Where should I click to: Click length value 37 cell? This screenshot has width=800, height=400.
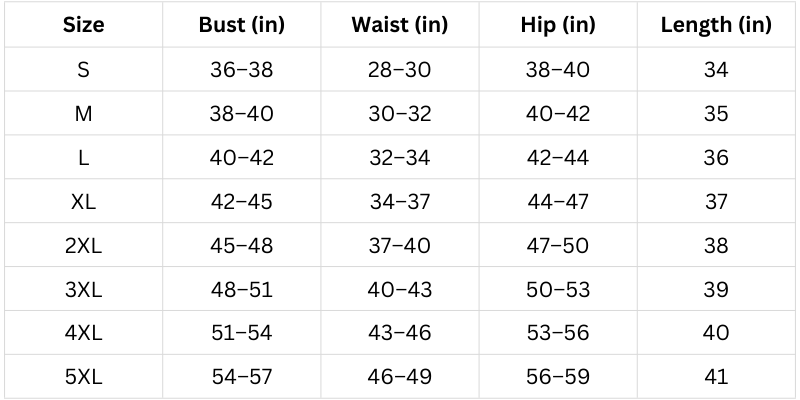716,202
